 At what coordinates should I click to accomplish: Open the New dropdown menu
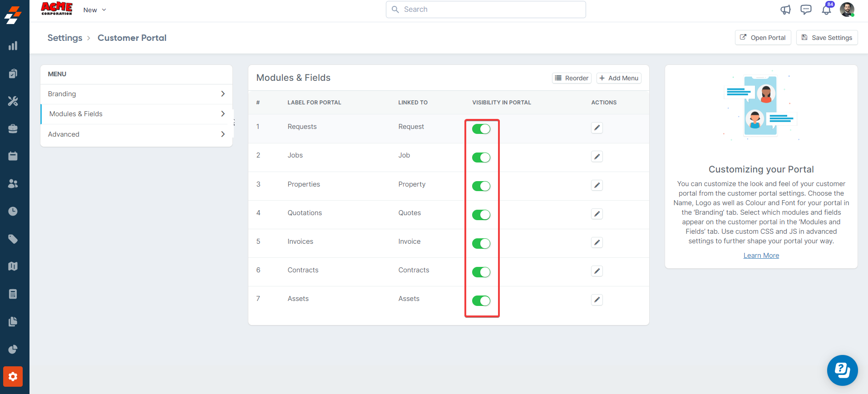tap(94, 10)
